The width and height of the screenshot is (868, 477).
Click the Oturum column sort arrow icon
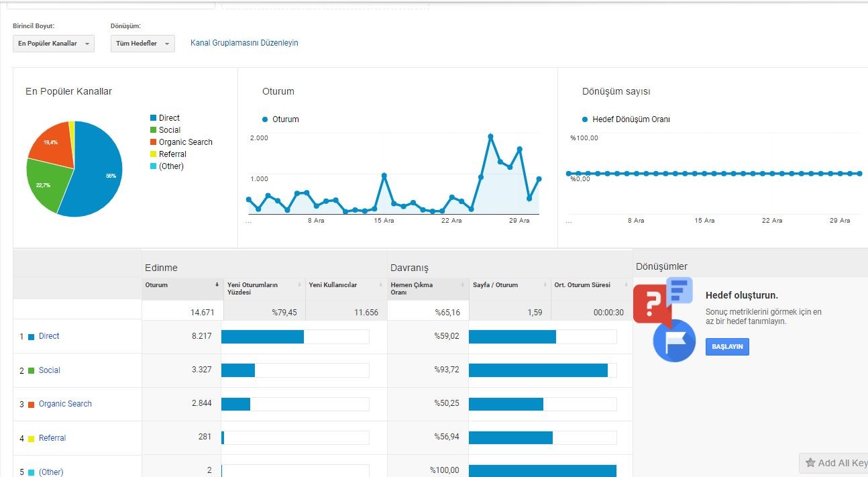click(217, 285)
